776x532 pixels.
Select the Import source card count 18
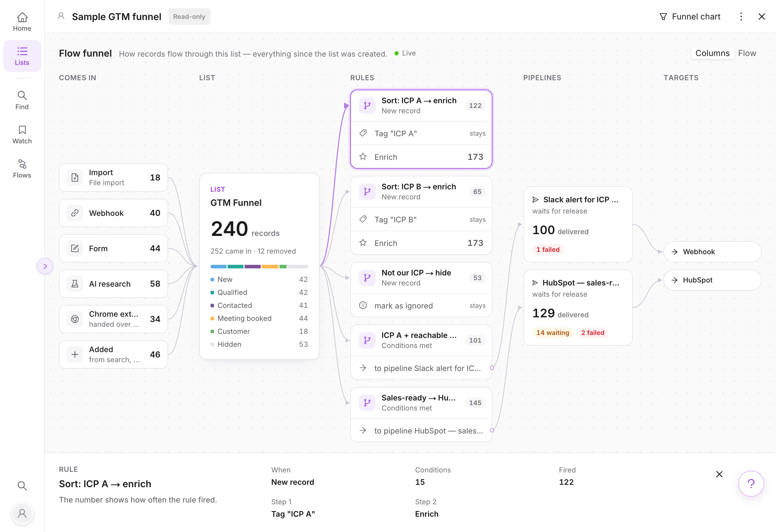(x=155, y=177)
